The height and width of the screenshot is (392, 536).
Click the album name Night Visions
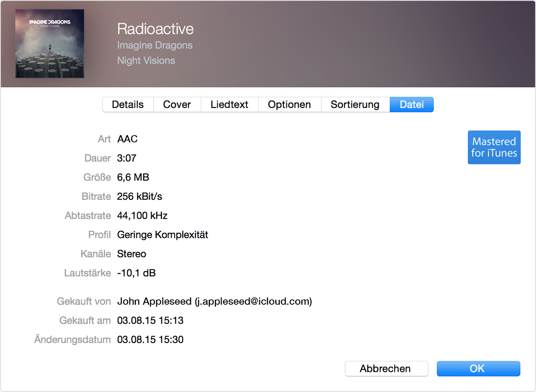[x=146, y=61]
